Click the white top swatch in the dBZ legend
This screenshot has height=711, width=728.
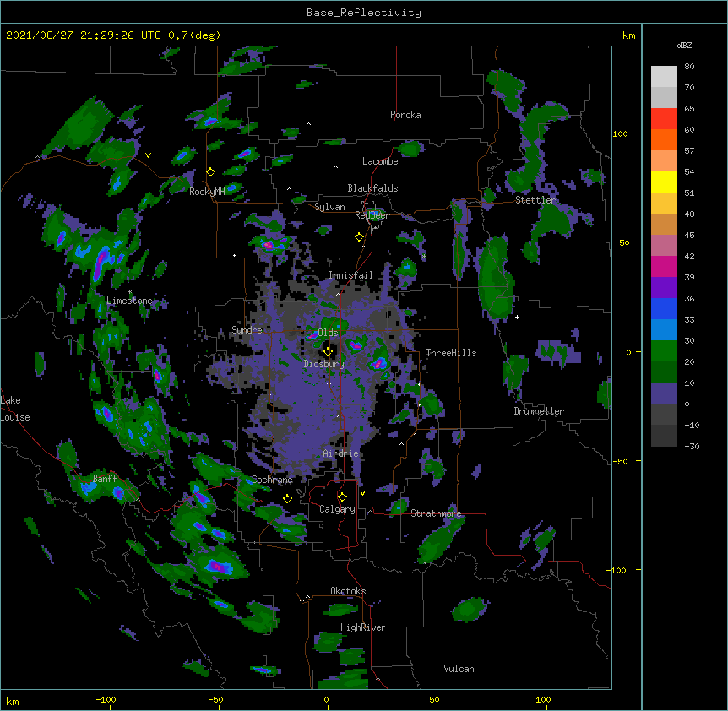pyautogui.click(x=664, y=76)
